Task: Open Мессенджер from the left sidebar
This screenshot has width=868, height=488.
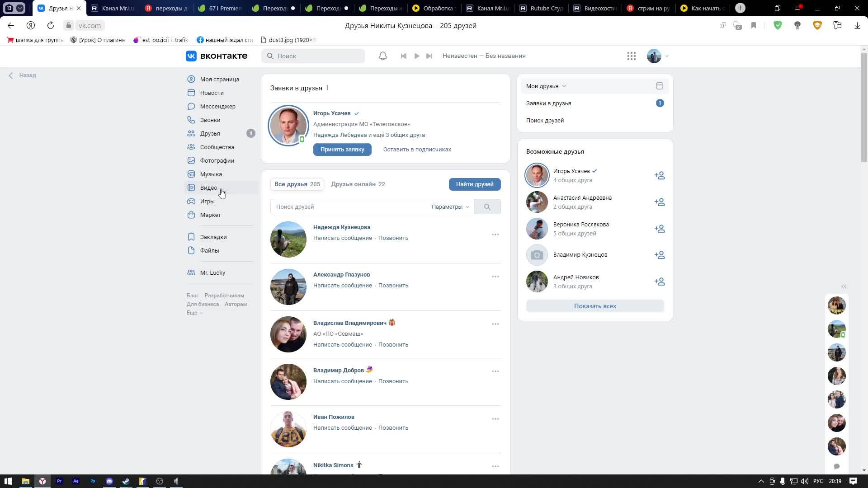Action: click(217, 107)
